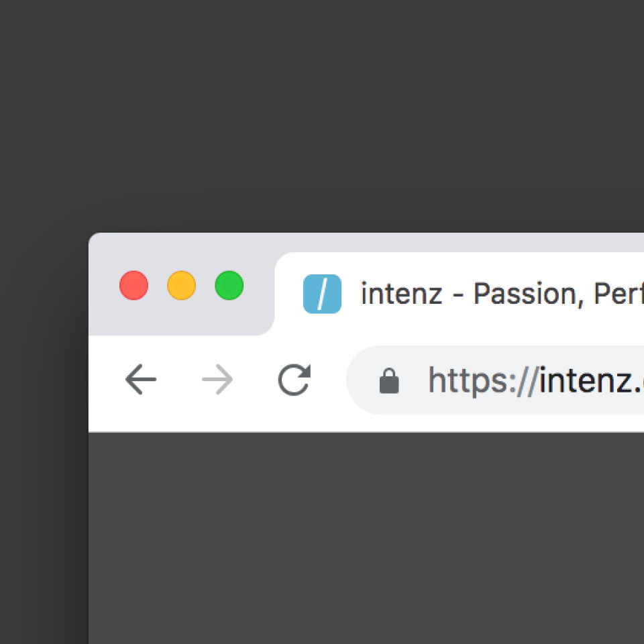Go back with the left arrow button
Screen dimensions: 644x644
coord(141,379)
